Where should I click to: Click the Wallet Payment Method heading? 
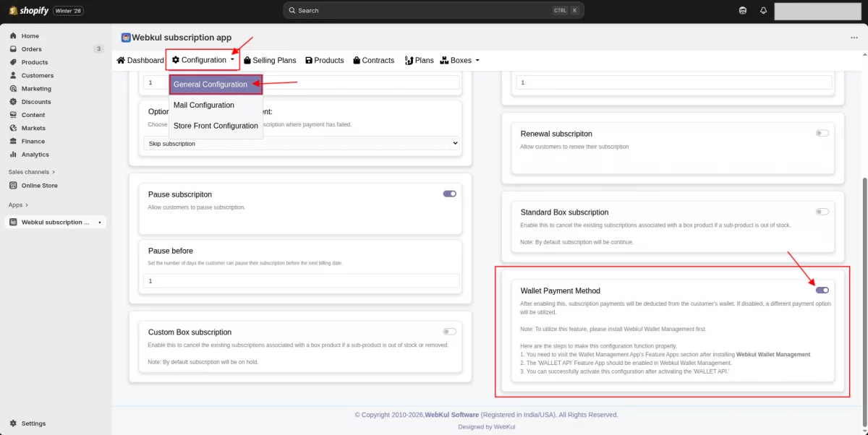tap(561, 290)
